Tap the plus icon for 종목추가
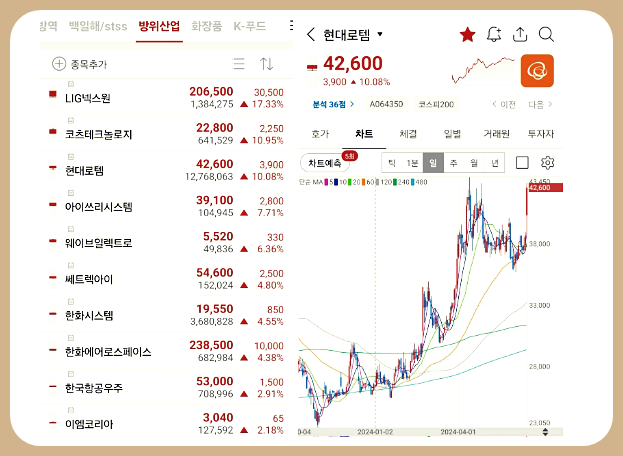Screen dimensions: 623x456 [x=59, y=64]
